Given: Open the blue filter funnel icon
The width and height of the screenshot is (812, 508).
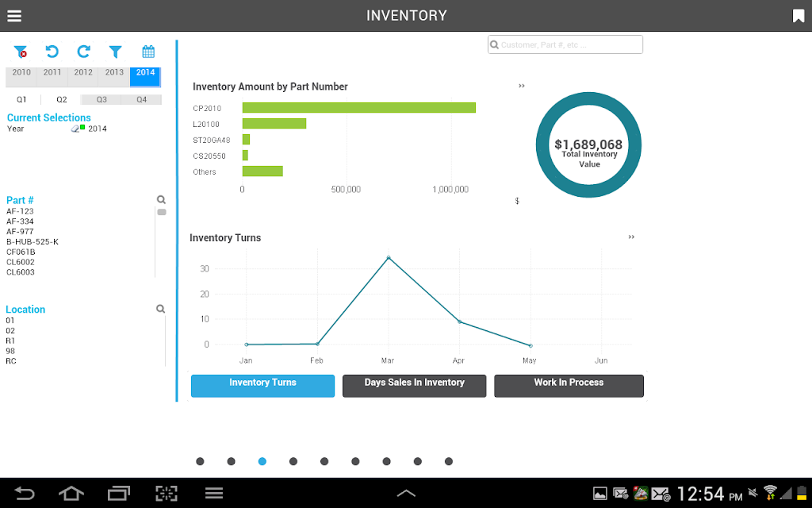Looking at the screenshot, I should pyautogui.click(x=116, y=52).
